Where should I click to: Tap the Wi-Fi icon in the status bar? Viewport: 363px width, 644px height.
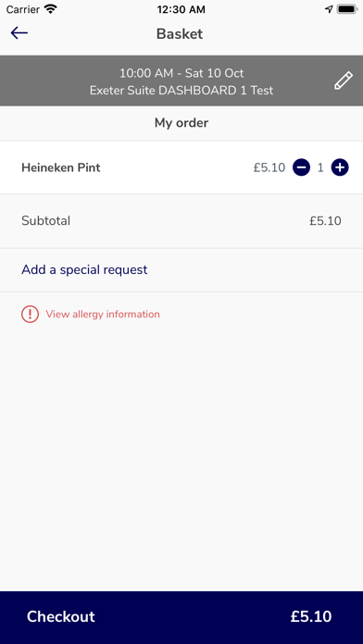coord(51,9)
